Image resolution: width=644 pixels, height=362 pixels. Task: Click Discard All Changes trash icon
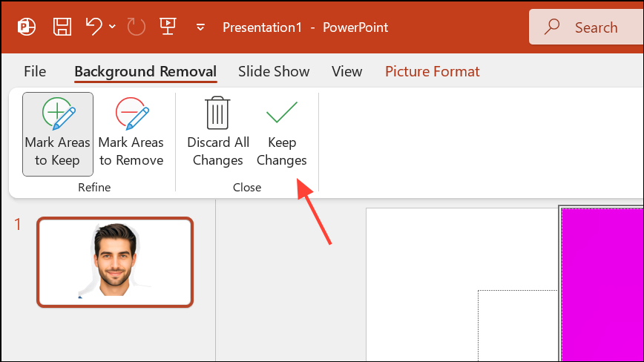[217, 134]
